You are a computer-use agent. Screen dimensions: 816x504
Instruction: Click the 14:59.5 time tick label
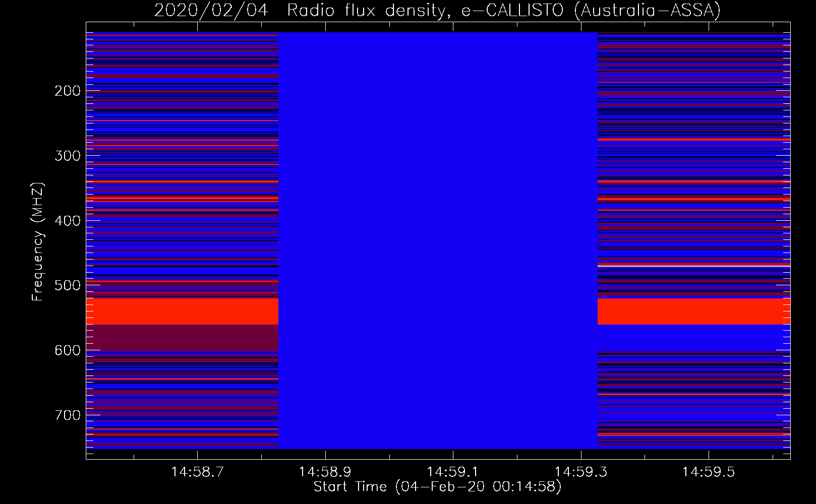pyautogui.click(x=709, y=472)
